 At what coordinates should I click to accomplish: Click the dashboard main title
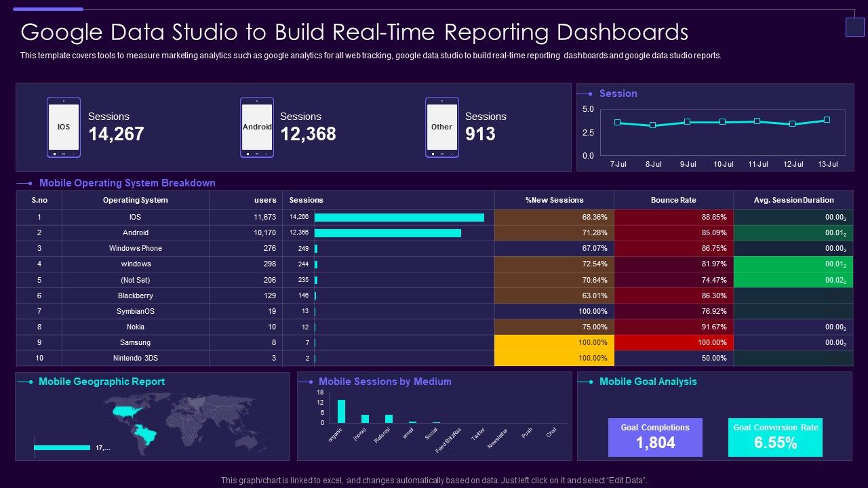coord(355,33)
